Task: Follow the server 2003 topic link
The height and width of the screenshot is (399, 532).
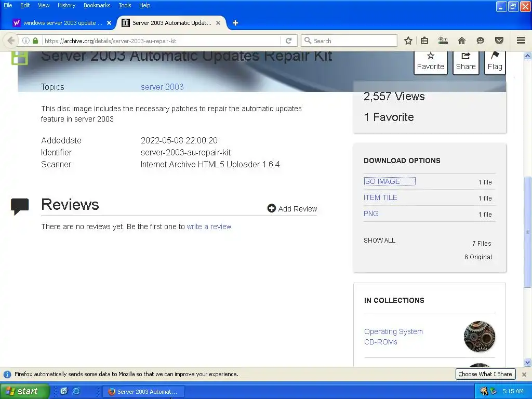Action: click(162, 87)
